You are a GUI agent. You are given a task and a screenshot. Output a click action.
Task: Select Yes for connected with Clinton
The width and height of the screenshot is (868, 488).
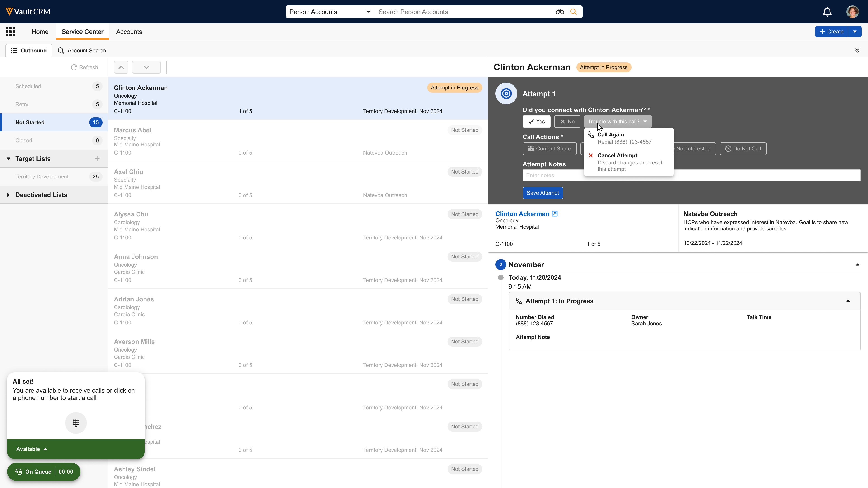point(536,122)
